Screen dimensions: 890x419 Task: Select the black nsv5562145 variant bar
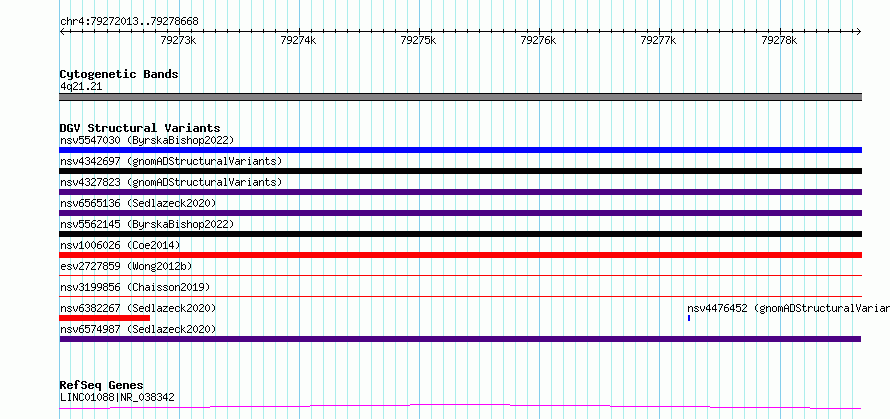(460, 234)
